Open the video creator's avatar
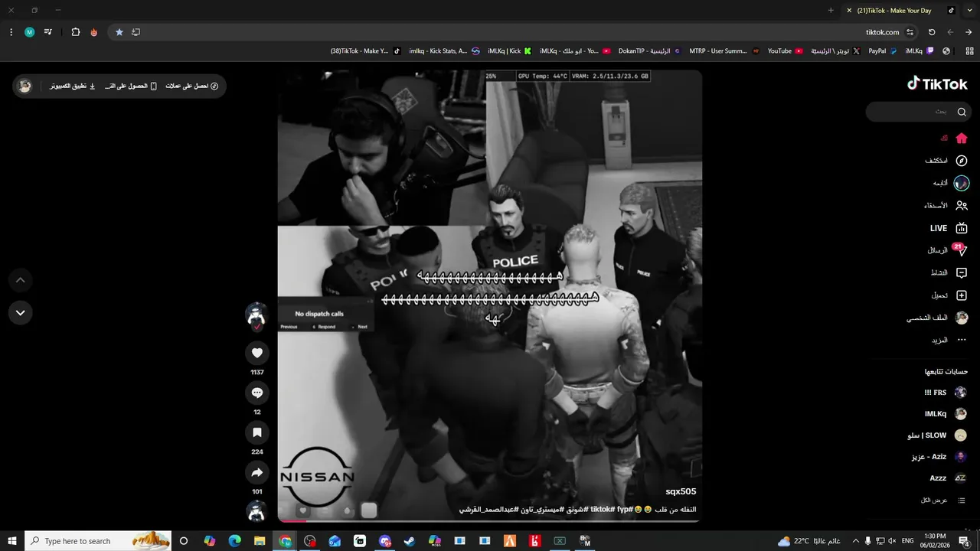The width and height of the screenshot is (980, 551). (256, 314)
